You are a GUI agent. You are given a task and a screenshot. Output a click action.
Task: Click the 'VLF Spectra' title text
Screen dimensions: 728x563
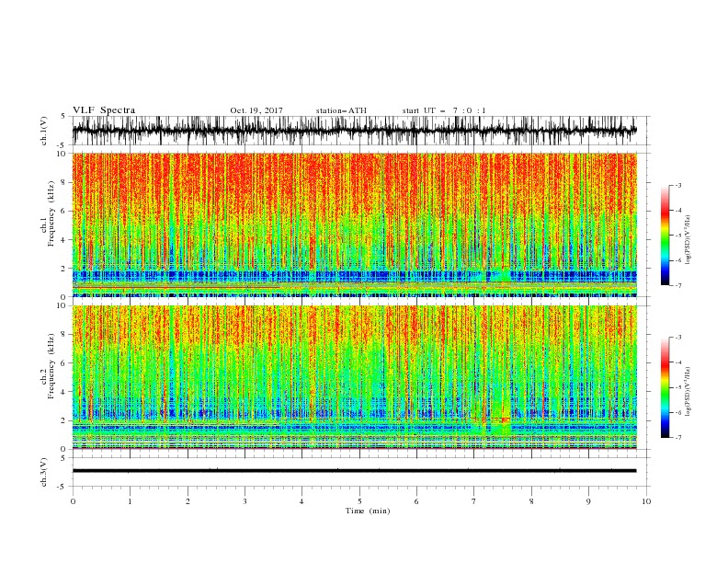pyautogui.click(x=104, y=110)
